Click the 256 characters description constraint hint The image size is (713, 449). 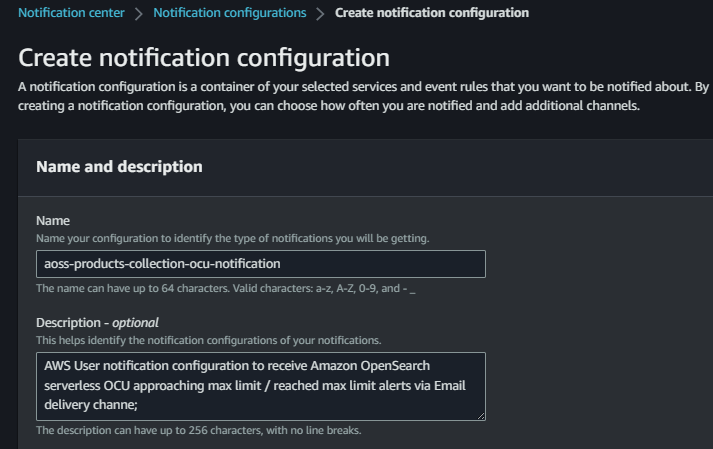click(x=198, y=430)
